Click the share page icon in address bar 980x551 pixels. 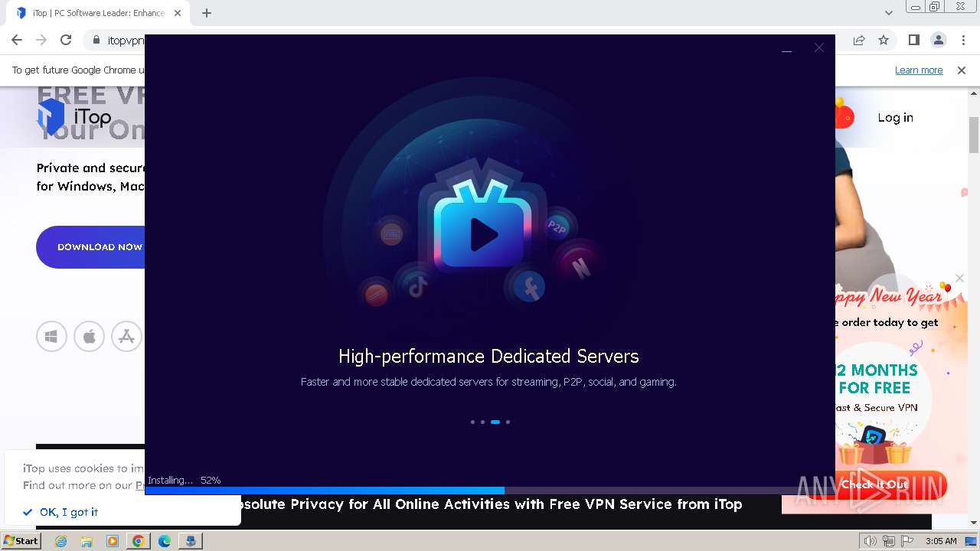(859, 40)
